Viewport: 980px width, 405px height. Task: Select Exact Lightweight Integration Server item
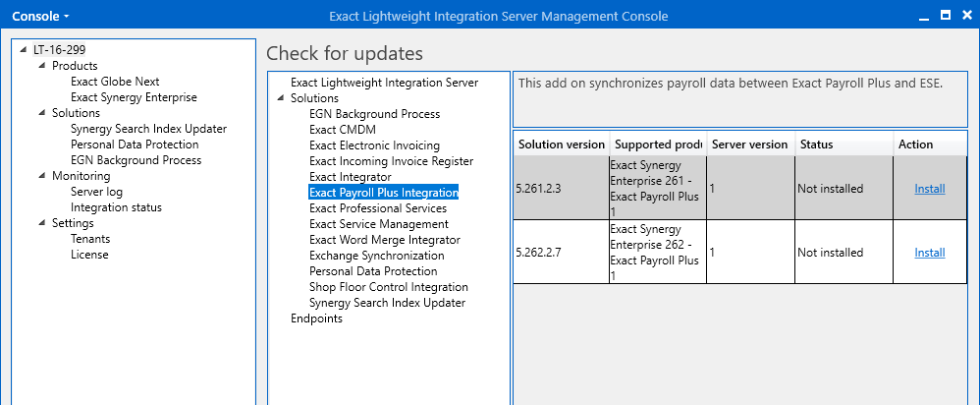[384, 83]
